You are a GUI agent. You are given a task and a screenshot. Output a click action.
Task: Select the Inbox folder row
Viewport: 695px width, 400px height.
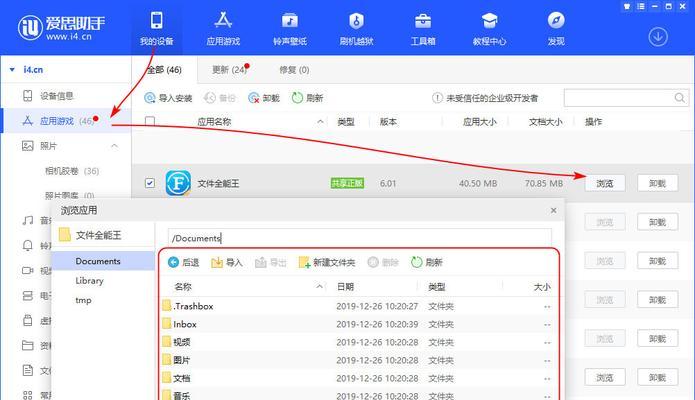pos(358,324)
